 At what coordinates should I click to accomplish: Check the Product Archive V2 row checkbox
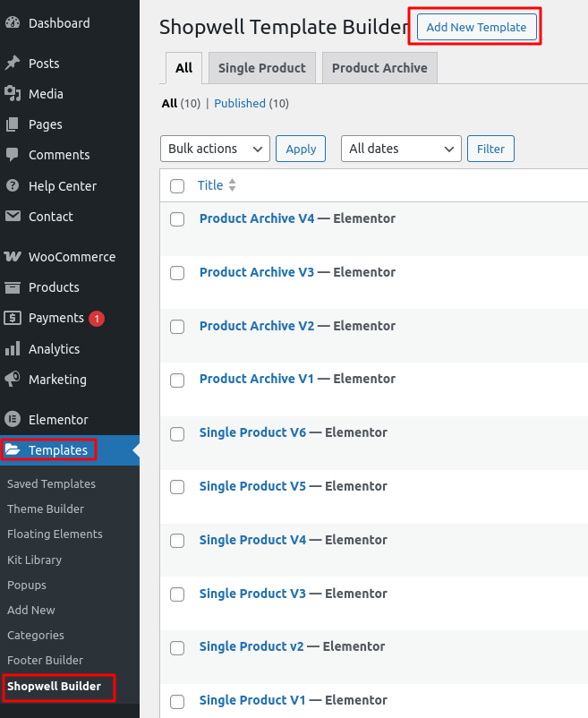177,327
